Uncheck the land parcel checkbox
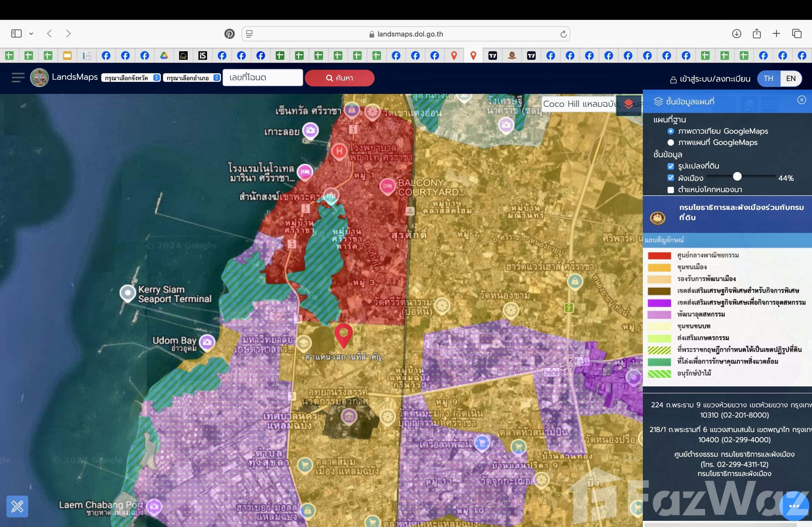Viewport: 812px width, 527px height. (x=670, y=166)
